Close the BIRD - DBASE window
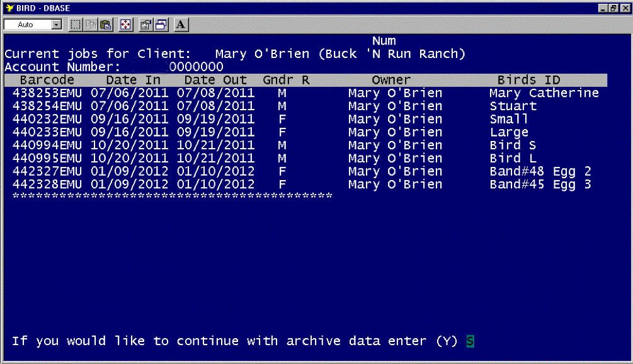633x364 pixels. 625,8
